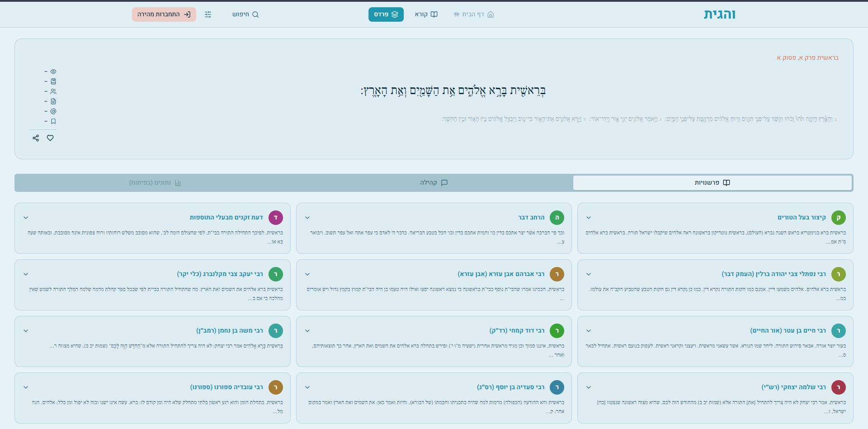The width and height of the screenshot is (868, 429).
Task: Open the display settings sliders icon
Action: point(208,14)
